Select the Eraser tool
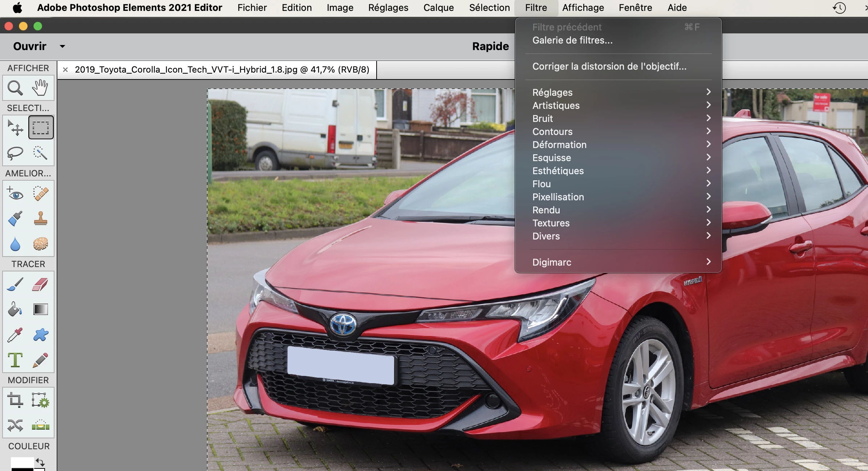Image resolution: width=868 pixels, height=471 pixels. pyautogui.click(x=40, y=284)
